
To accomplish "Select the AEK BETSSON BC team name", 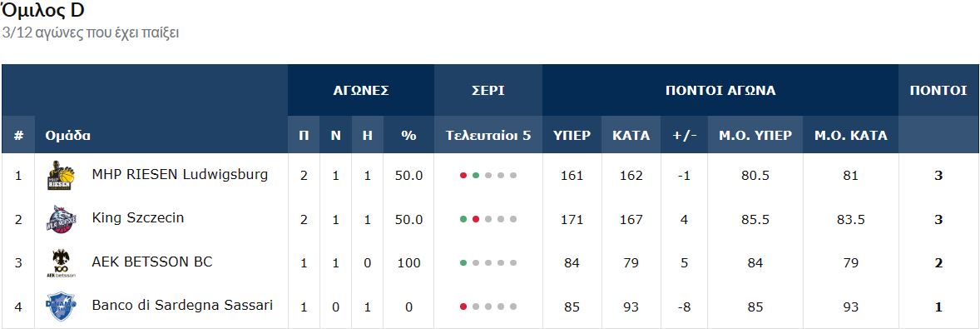I will (152, 262).
